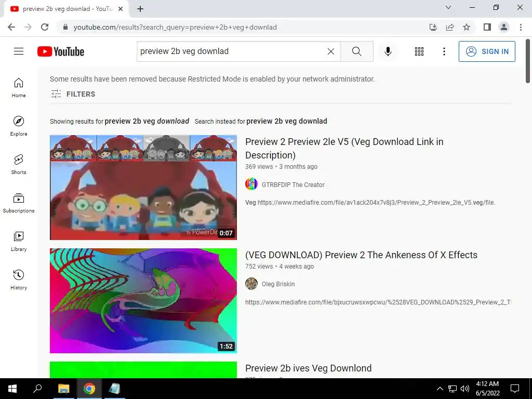Open volume control tray icon
The width and height of the screenshot is (532, 399).
click(465, 389)
